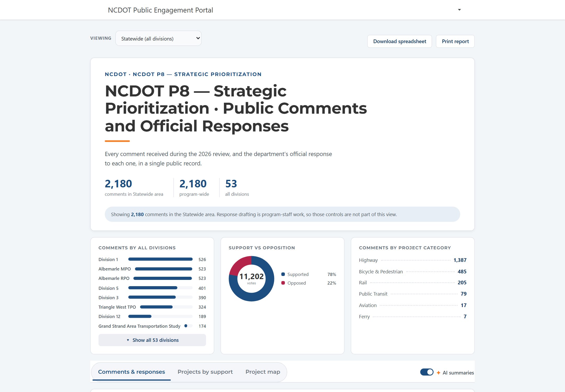Viewport: 565px width, 392px height.
Task: Click the Supported 78% value
Action: point(332,274)
